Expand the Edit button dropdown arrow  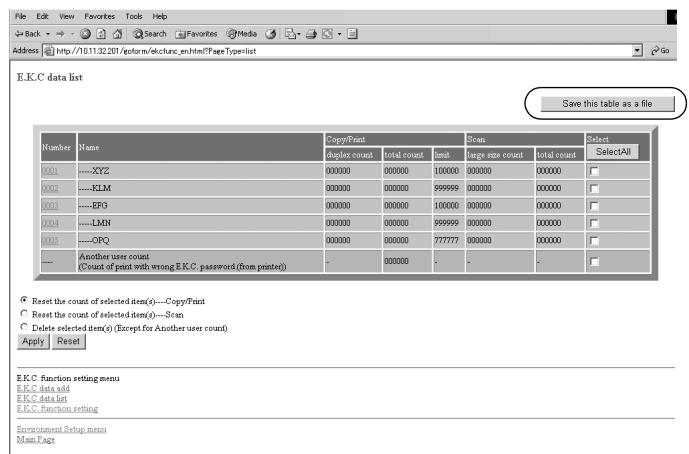point(339,34)
